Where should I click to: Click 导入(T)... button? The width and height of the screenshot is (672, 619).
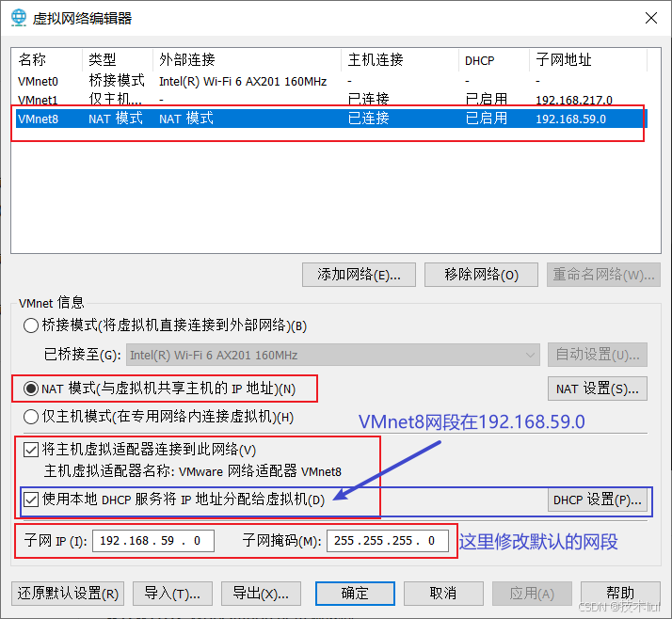tap(172, 594)
